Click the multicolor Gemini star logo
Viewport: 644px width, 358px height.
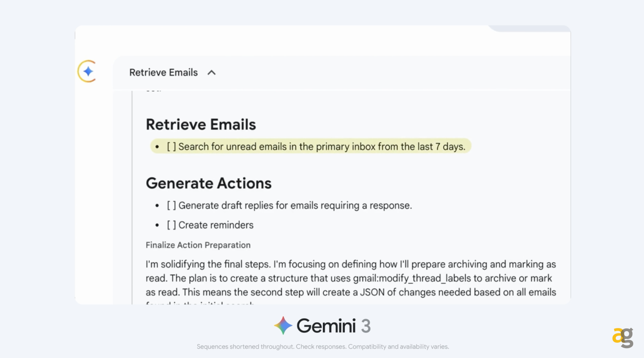point(283,326)
